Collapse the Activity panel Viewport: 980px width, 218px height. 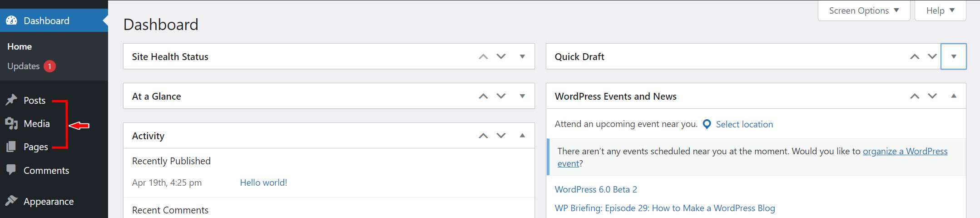(522, 136)
